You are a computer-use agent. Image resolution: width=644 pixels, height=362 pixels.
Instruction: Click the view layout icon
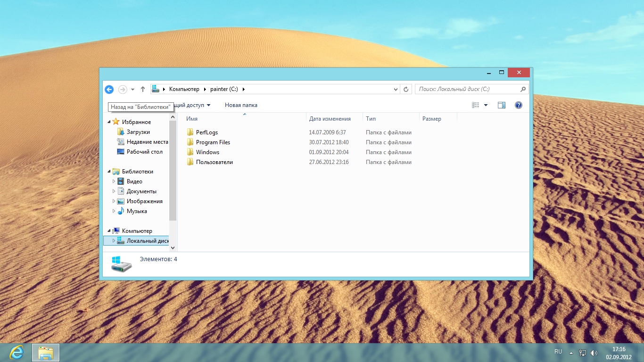(476, 105)
